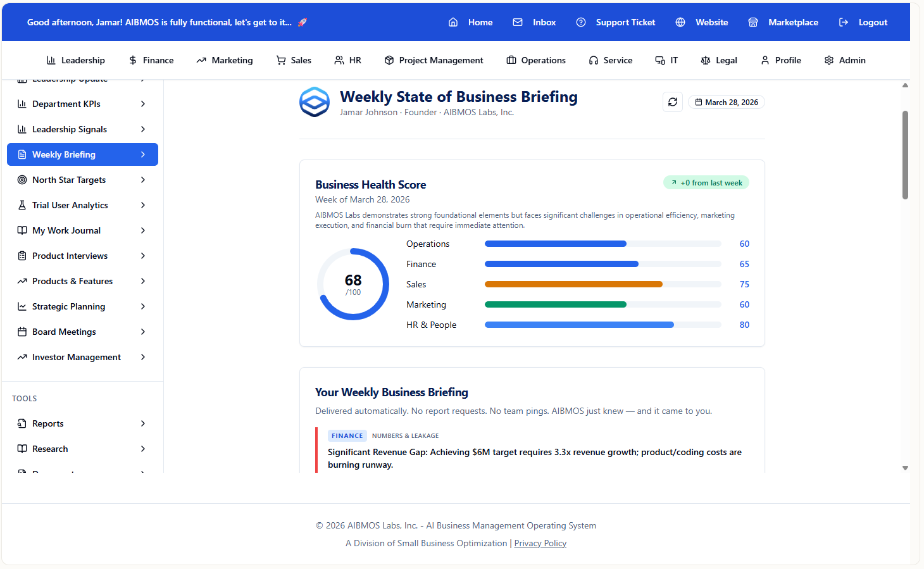Expand the Leadership Signals chevron
This screenshot has height=569, width=924.
pos(143,129)
